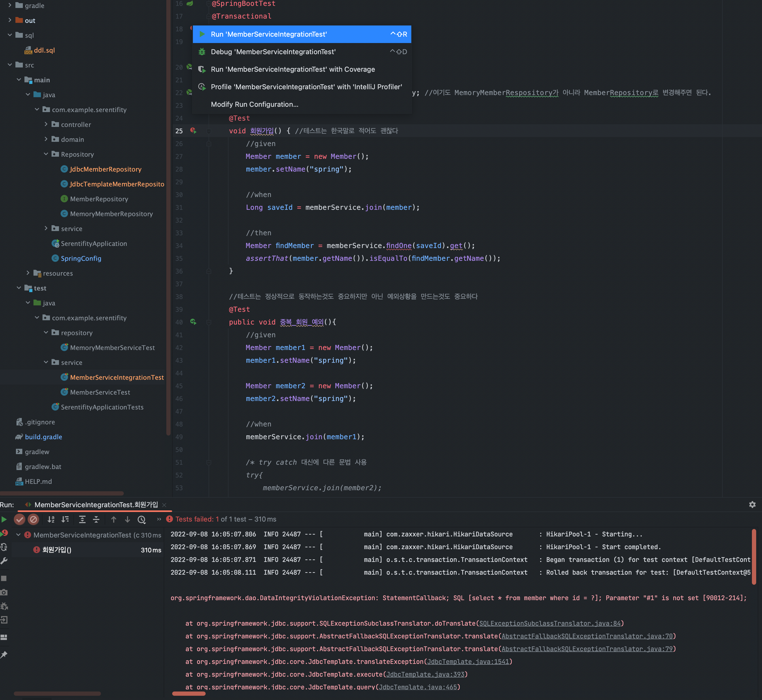Screen dimensions: 762x700
Task: Open SQLExceptionSubclassTranslator.java:84 stack link
Action: [550, 623]
